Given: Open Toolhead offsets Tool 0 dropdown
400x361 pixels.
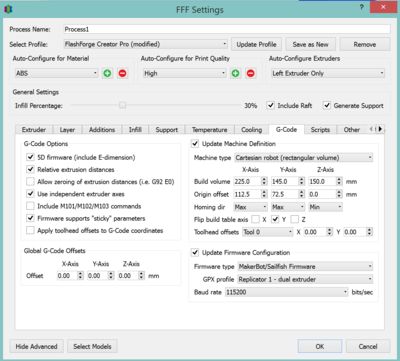Looking at the screenshot, I should coord(268,232).
